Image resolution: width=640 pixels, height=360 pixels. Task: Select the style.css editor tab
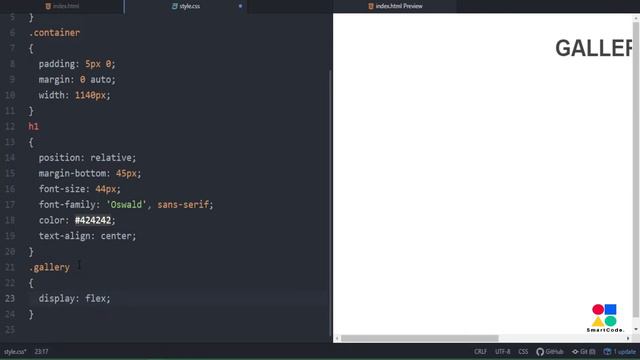[x=186, y=6]
